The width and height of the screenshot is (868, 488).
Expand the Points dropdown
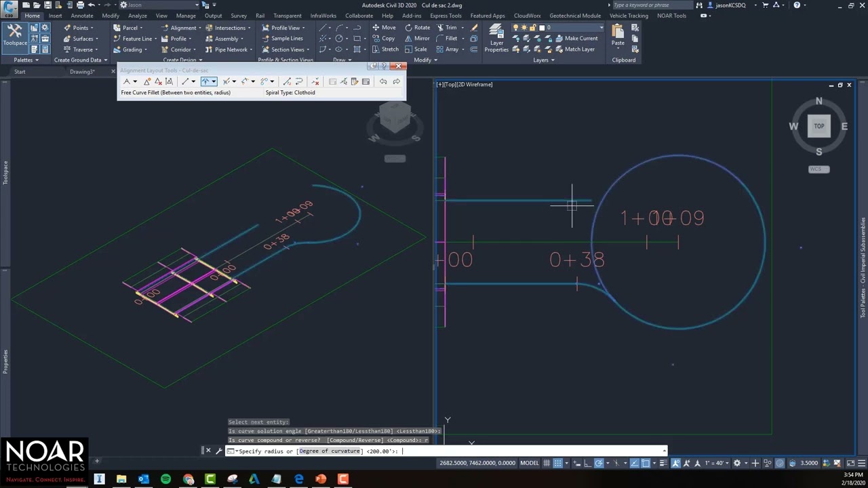click(92, 28)
